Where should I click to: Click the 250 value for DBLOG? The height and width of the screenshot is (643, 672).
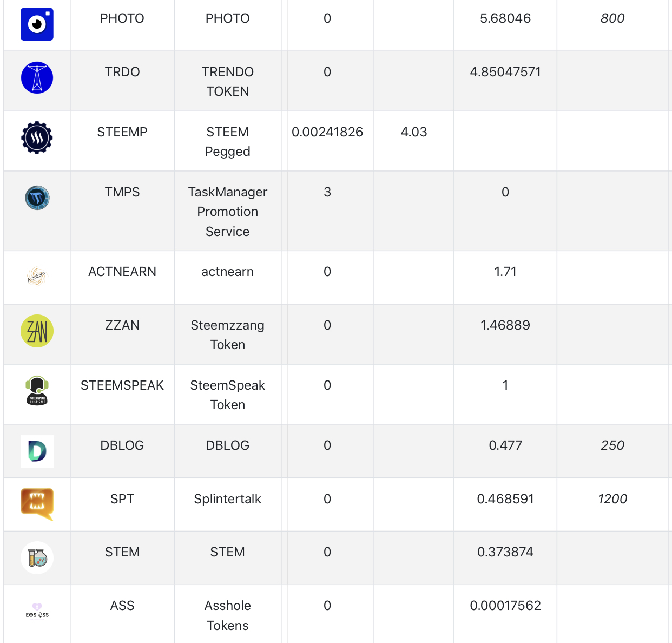[x=612, y=445]
